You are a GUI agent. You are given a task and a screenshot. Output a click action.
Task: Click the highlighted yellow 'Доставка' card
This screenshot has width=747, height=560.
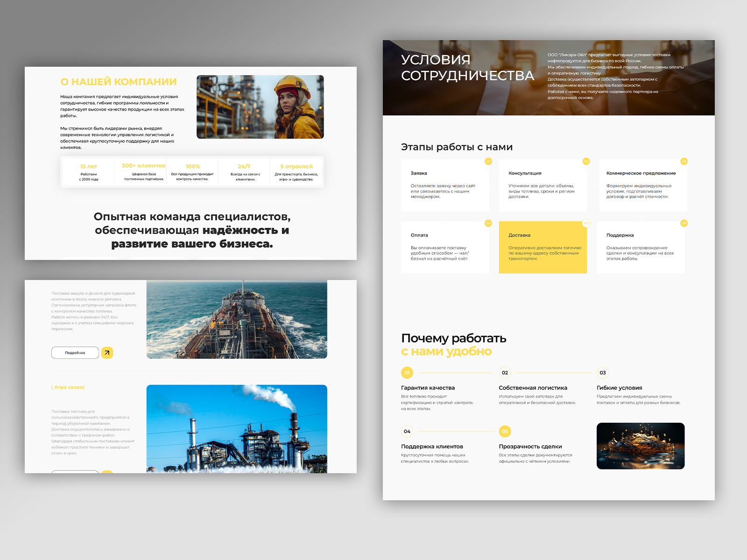pos(543,247)
